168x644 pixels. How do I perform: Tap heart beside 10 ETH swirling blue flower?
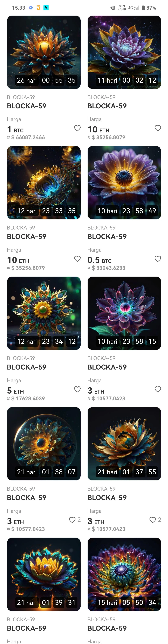pos(77,258)
